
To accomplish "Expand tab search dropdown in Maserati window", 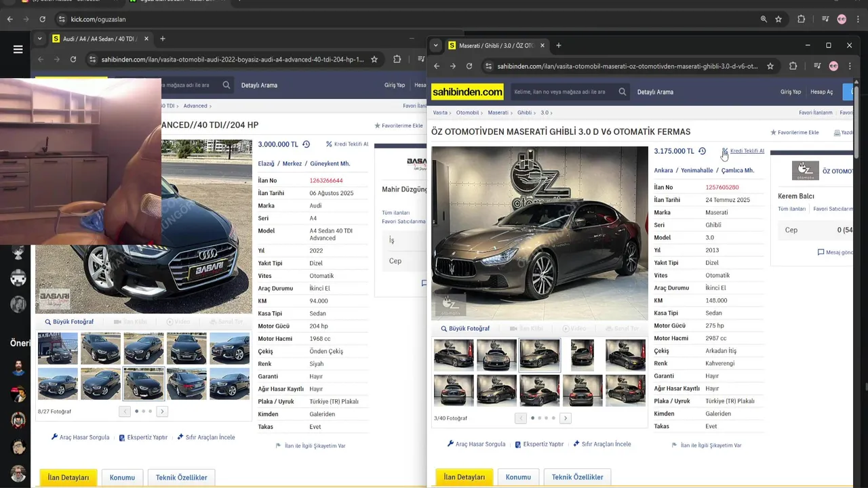I will [x=435, y=45].
